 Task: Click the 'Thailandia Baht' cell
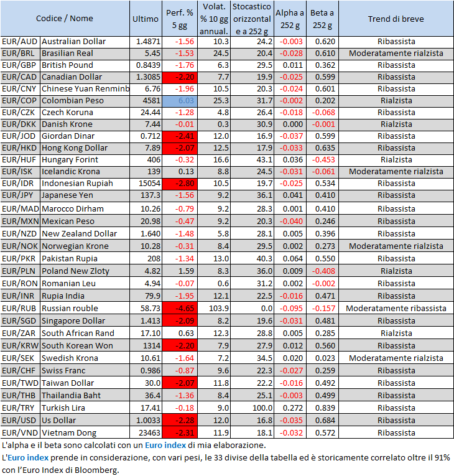85,396
